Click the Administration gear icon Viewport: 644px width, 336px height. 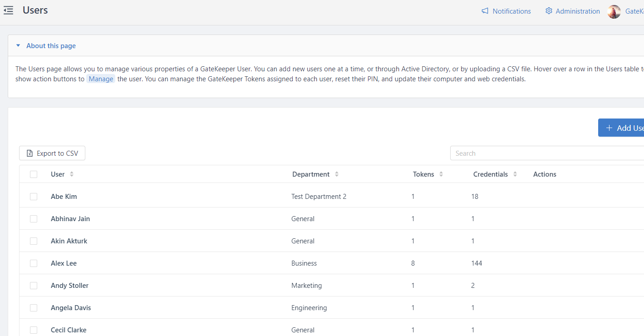pos(549,11)
